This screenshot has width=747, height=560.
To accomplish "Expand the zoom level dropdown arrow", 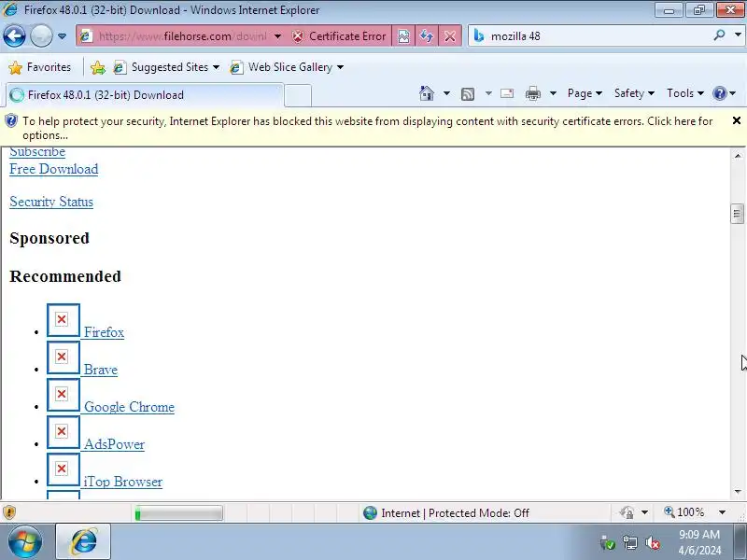I will point(722,512).
